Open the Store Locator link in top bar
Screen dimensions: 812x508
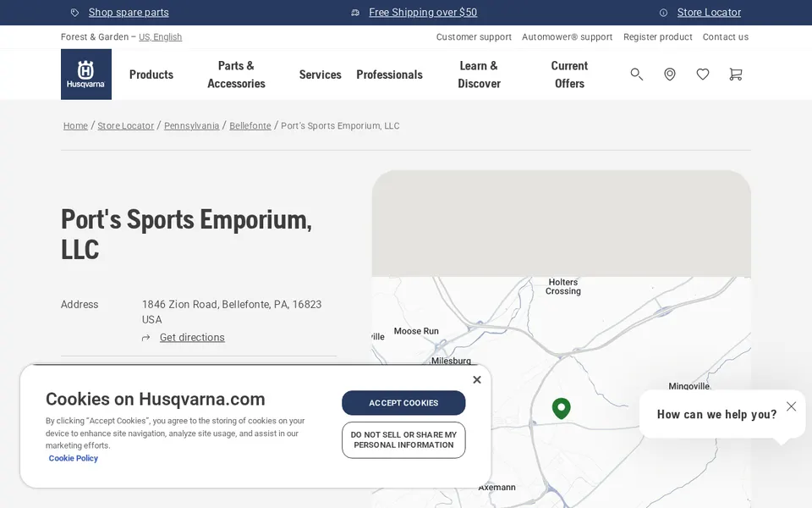tap(709, 13)
